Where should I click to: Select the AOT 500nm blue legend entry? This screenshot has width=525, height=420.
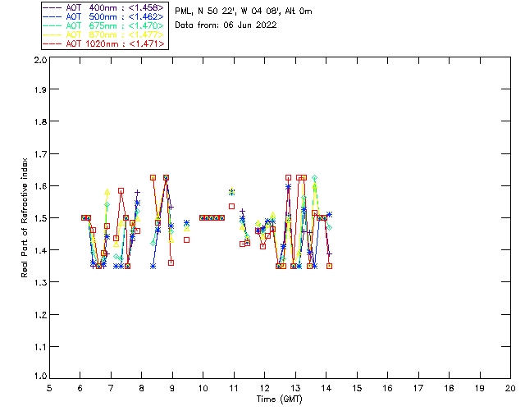[x=103, y=16]
